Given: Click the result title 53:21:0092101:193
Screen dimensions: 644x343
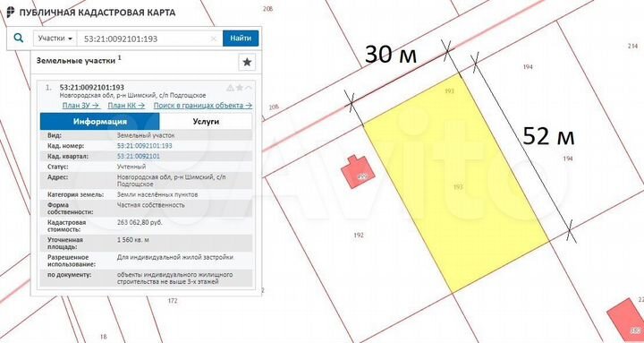Looking at the screenshot, I should (x=92, y=87).
